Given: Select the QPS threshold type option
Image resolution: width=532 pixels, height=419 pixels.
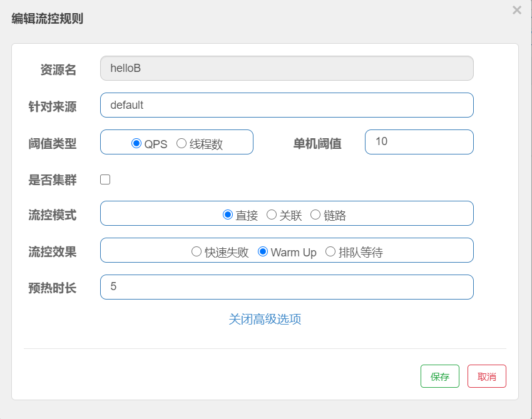Looking at the screenshot, I should click(x=136, y=143).
